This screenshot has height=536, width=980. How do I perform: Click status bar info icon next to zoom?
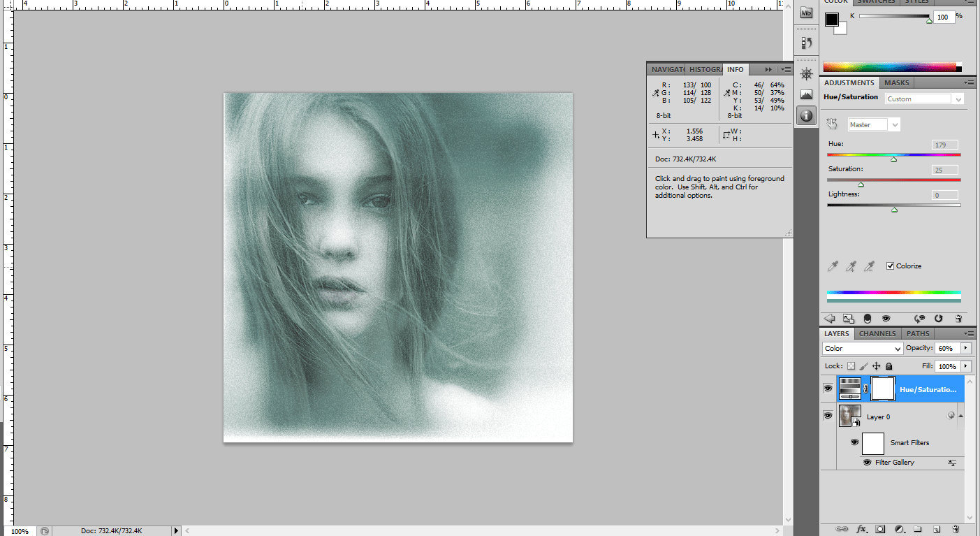point(45,531)
